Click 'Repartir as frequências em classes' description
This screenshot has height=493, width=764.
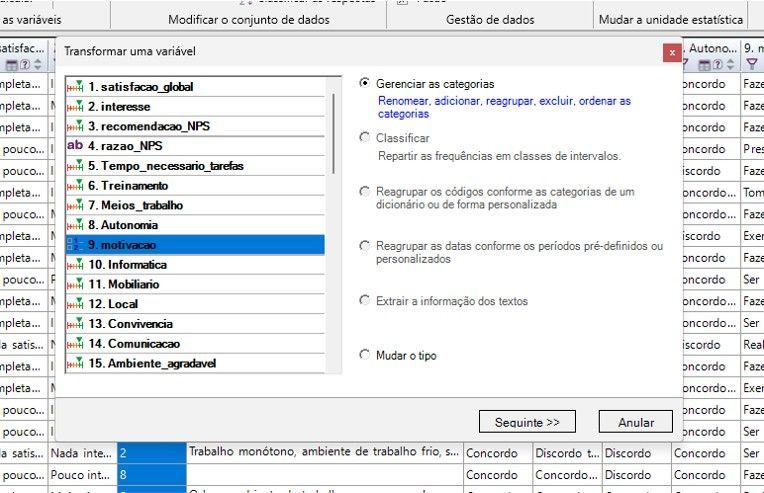tap(499, 156)
